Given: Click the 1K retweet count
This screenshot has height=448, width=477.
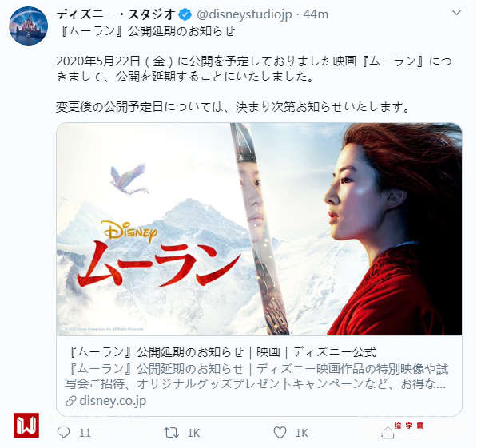Looking at the screenshot, I should 193,433.
